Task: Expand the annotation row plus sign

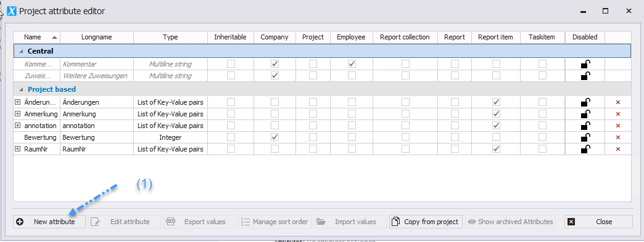Action: pos(17,126)
